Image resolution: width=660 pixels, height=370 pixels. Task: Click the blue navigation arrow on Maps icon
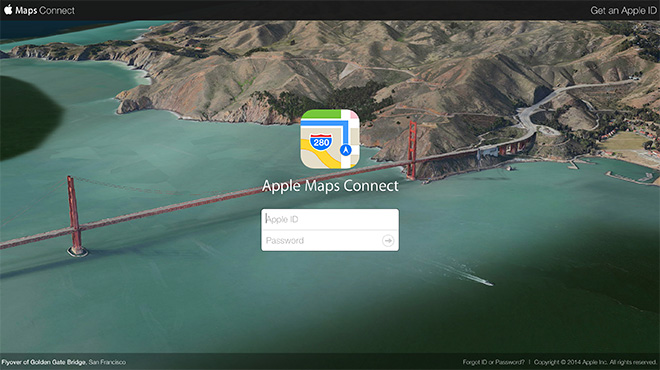346,150
